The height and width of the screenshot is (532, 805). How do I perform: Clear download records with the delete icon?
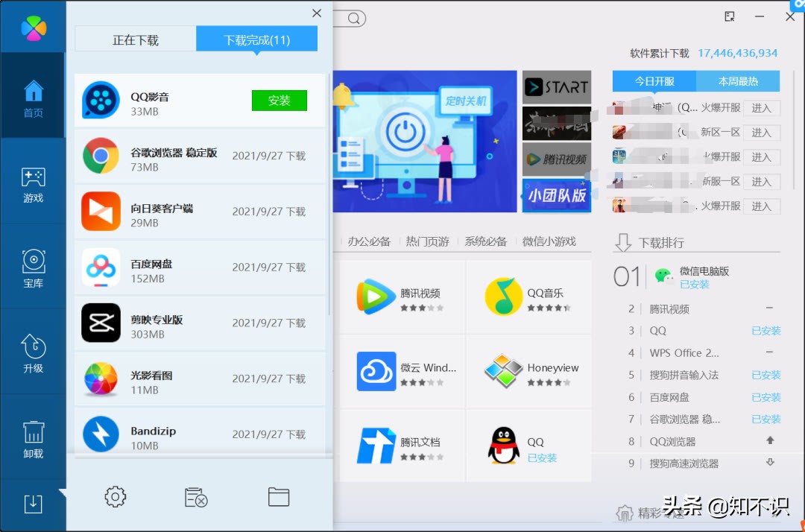[195, 496]
